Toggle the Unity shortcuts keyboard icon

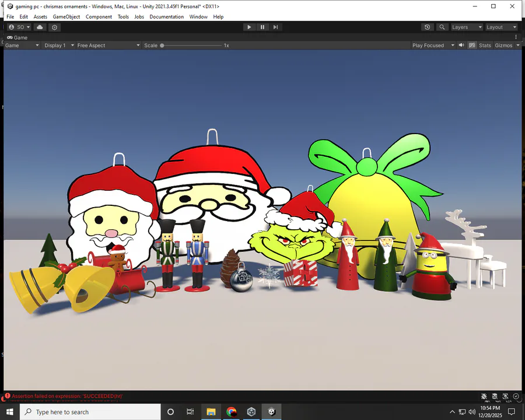pyautogui.click(x=472, y=45)
